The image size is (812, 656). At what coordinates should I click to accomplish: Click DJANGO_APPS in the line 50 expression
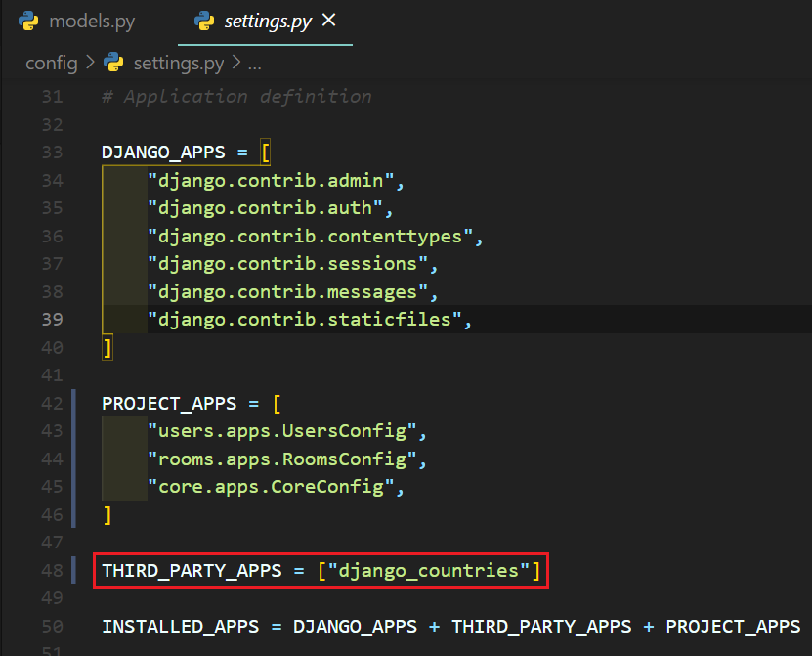pyautogui.click(x=356, y=627)
